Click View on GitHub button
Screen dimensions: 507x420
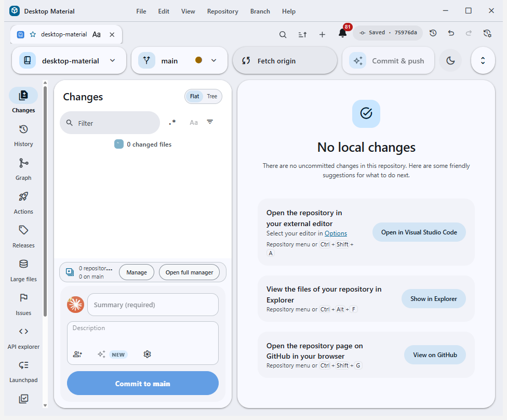(435, 355)
